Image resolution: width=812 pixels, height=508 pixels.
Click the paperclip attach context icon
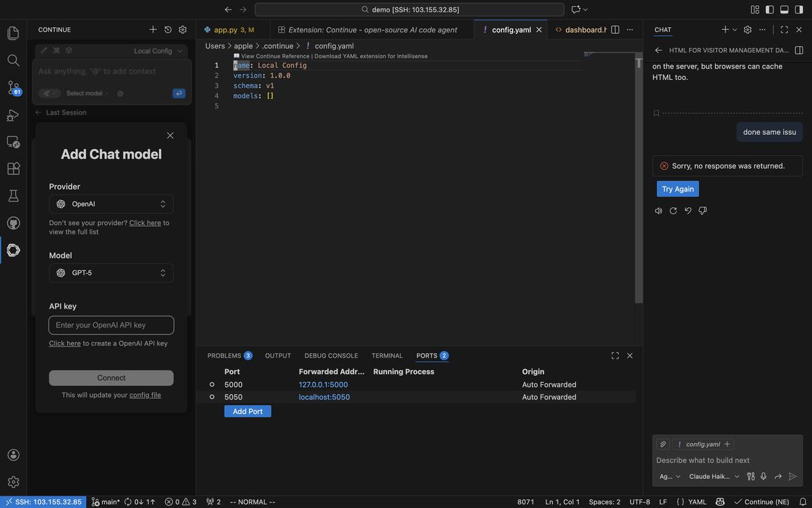pyautogui.click(x=663, y=444)
